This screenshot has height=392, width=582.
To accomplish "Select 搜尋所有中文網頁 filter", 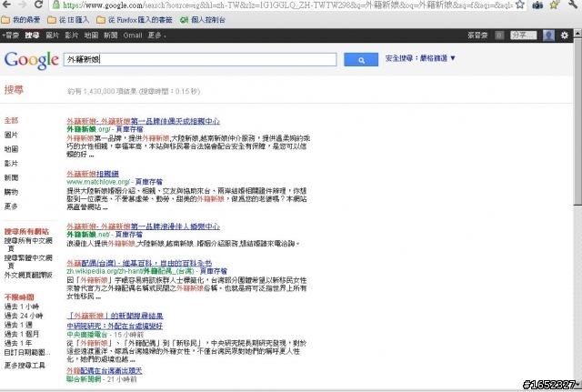I will (28, 245).
